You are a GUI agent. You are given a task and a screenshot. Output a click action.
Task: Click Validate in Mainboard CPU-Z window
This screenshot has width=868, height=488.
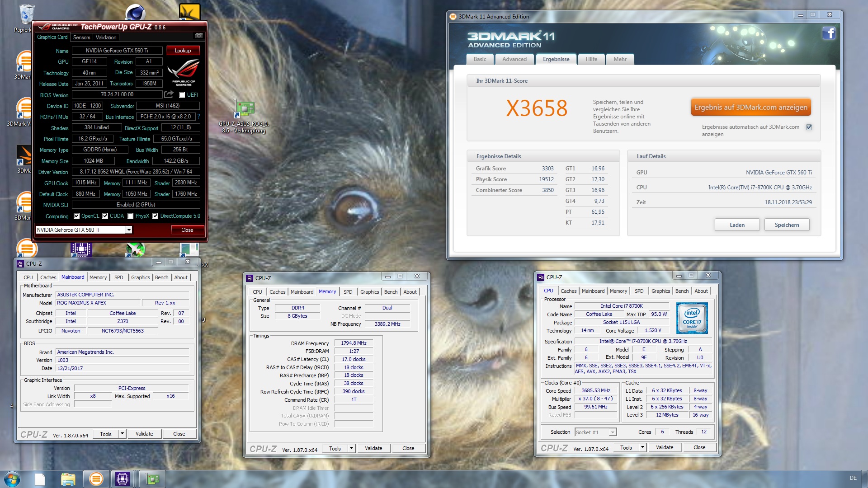coord(144,434)
